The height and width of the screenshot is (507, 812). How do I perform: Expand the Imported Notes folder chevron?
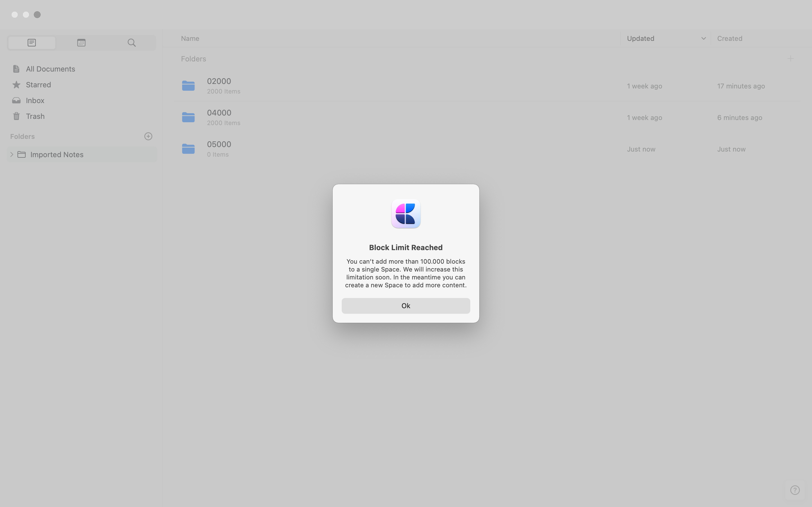click(12, 154)
